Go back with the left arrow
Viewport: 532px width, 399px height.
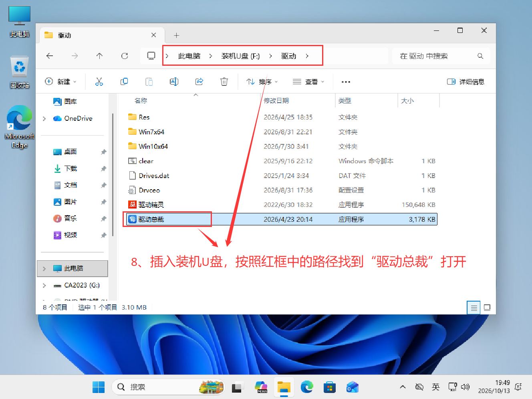(x=50, y=56)
